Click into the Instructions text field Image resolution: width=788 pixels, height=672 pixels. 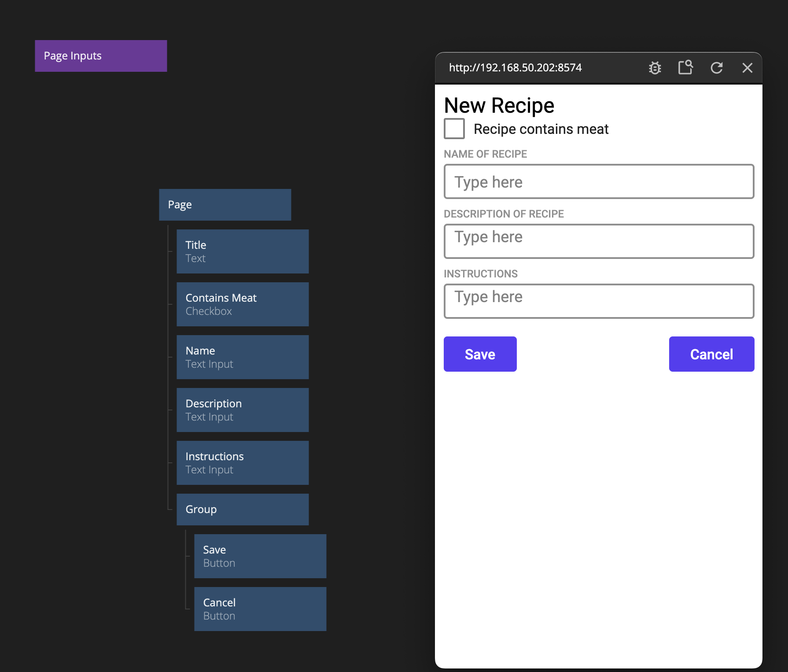599,301
